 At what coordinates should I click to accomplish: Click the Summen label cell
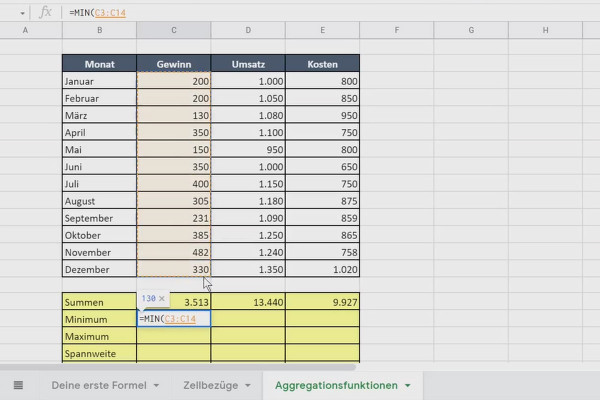coord(99,302)
